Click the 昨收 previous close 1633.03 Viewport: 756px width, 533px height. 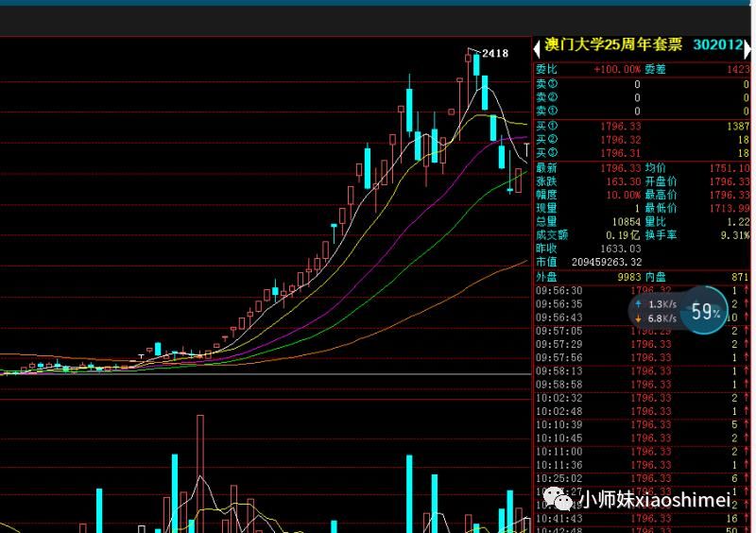pos(621,249)
